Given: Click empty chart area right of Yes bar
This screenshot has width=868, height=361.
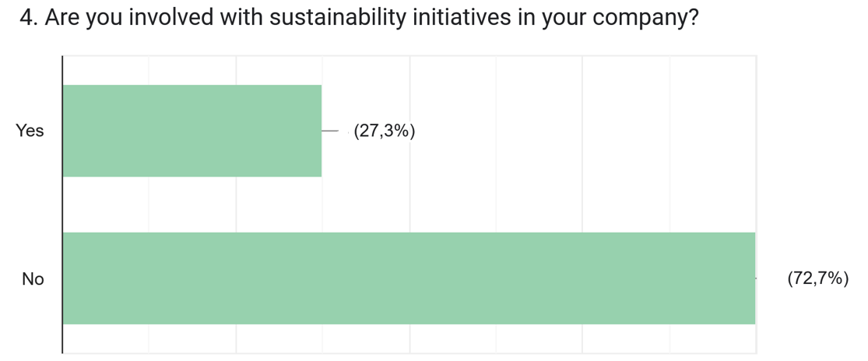Looking at the screenshot, I should click(584, 131).
